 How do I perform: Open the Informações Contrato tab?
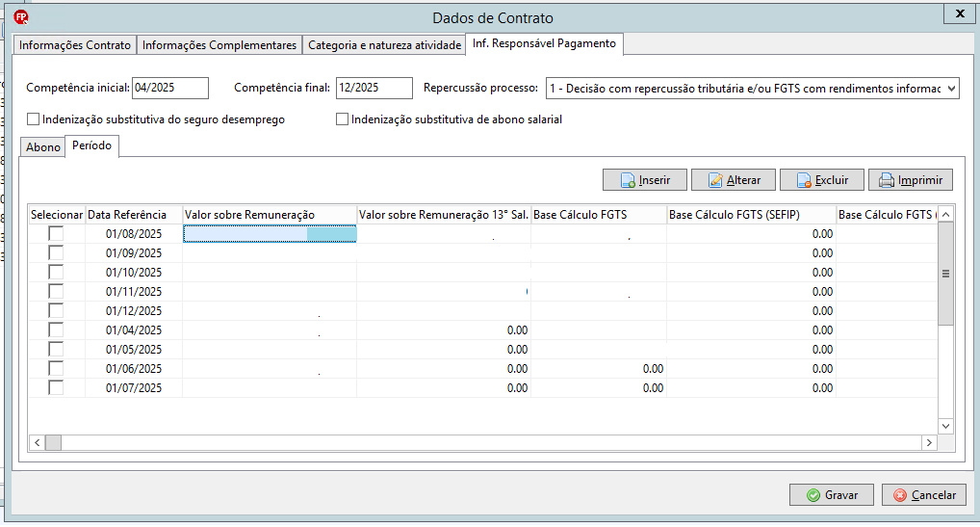pos(74,45)
